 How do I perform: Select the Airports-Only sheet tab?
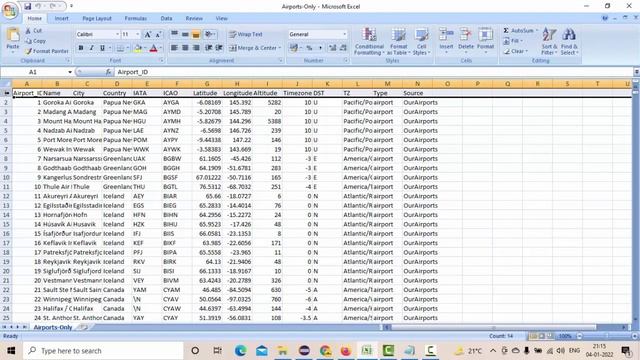coord(53,327)
